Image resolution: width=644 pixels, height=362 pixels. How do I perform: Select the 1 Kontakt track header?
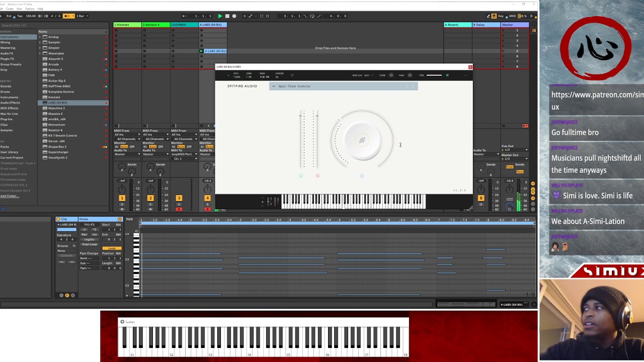point(127,25)
